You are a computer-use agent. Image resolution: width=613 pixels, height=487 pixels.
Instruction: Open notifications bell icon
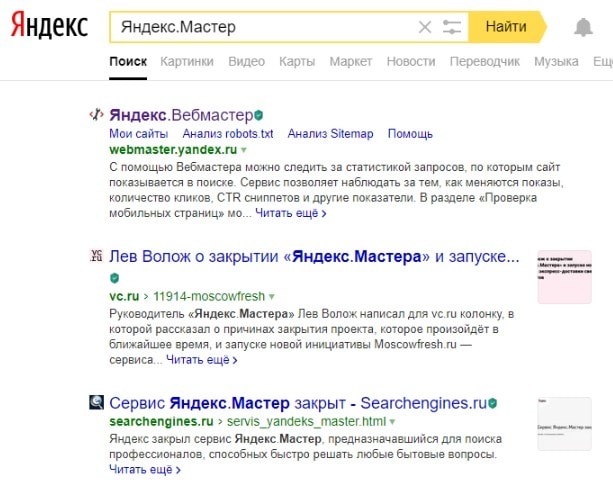(x=583, y=27)
